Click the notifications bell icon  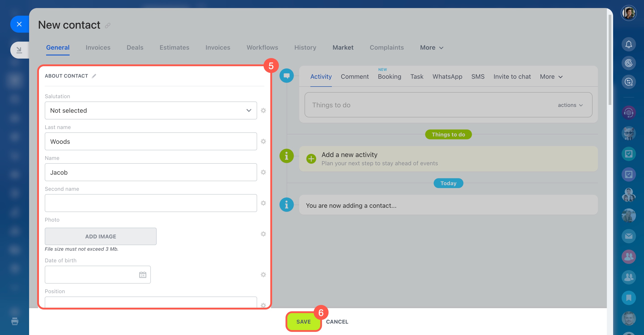pyautogui.click(x=628, y=45)
